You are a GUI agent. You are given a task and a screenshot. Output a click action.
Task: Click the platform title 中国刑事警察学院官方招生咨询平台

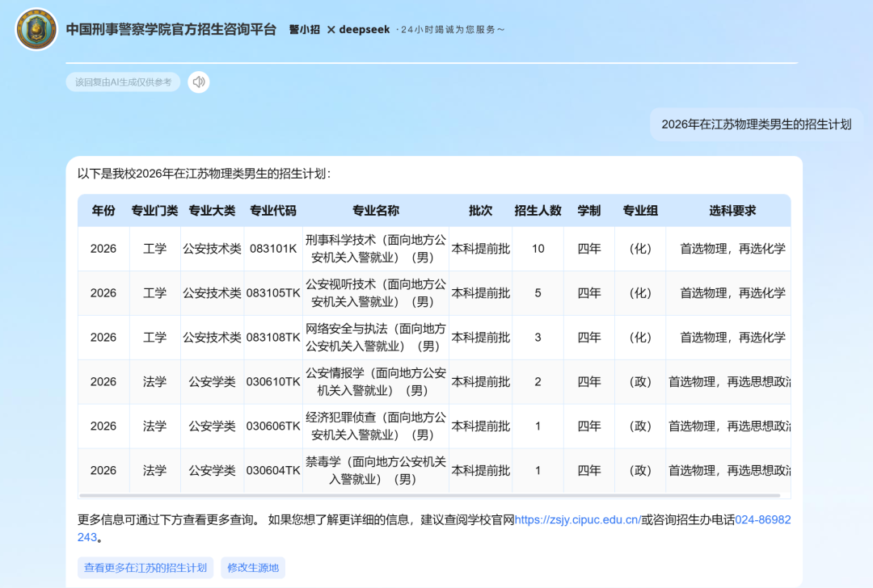171,29
